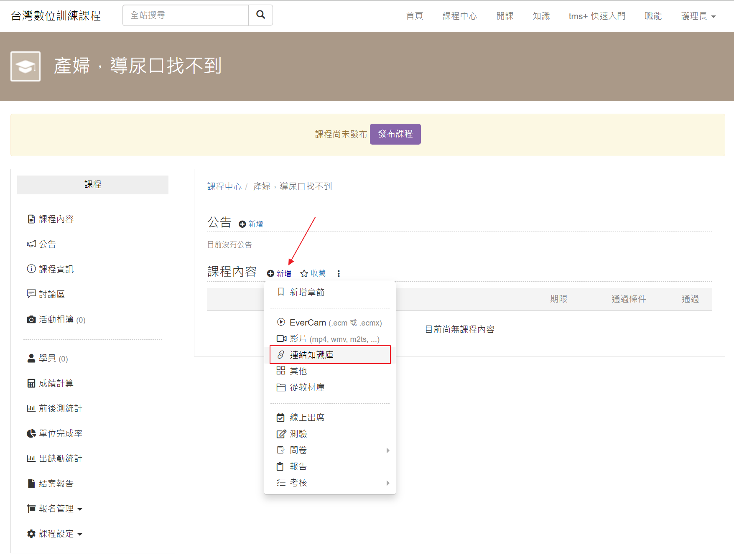734x560 pixels.
Task: Go to 開課 in top navigation
Action: [x=505, y=16]
